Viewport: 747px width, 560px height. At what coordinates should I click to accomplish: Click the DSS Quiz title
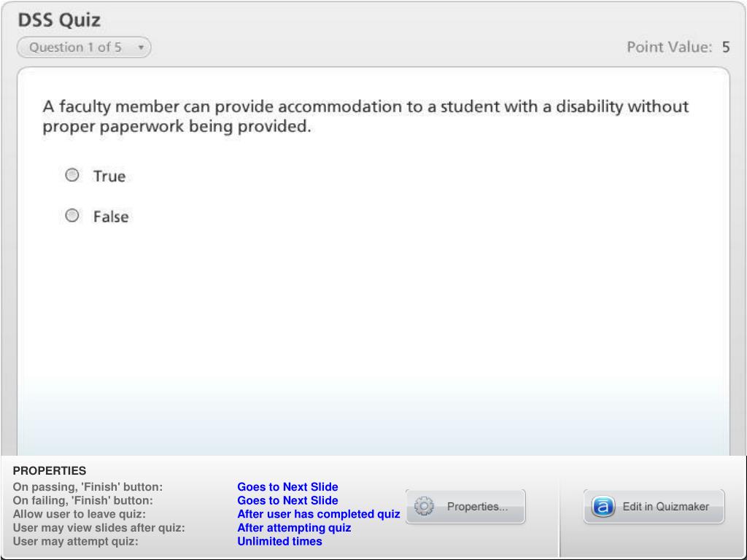coord(59,20)
